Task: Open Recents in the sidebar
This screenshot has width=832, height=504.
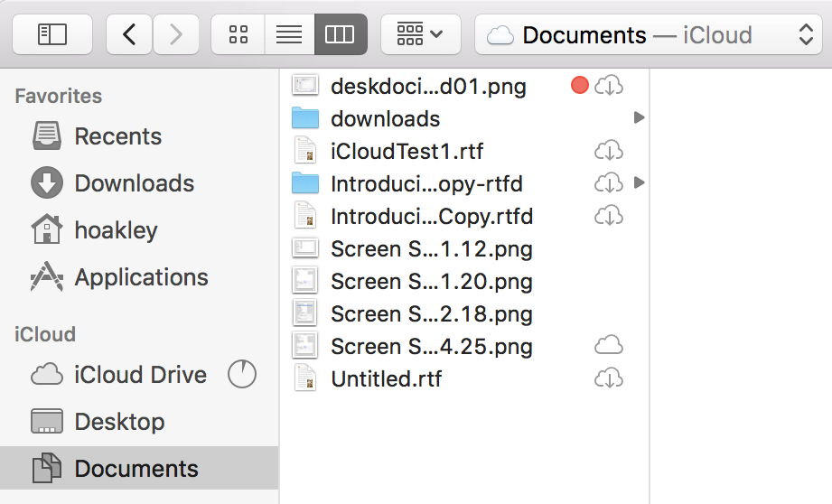Action: pyautogui.click(x=117, y=136)
